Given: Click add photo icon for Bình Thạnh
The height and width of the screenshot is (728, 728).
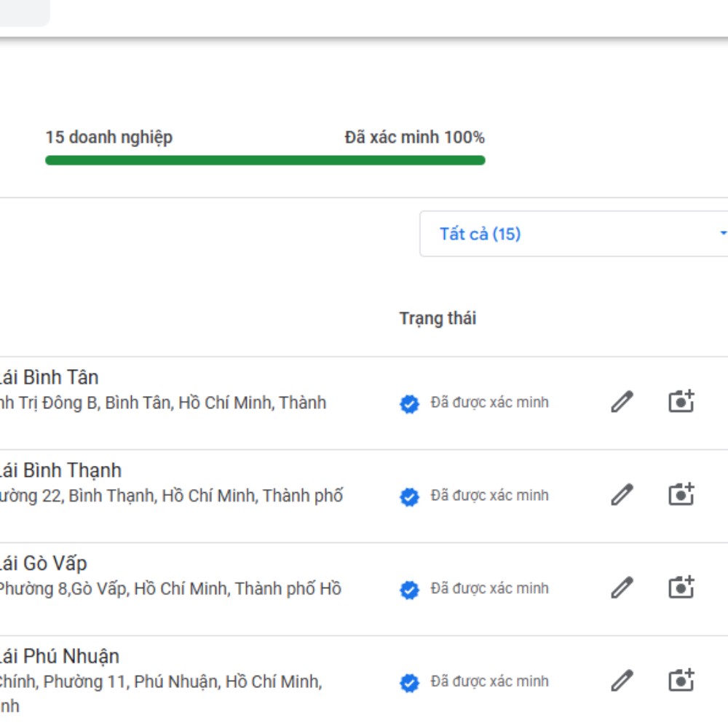Looking at the screenshot, I should pyautogui.click(x=681, y=494).
